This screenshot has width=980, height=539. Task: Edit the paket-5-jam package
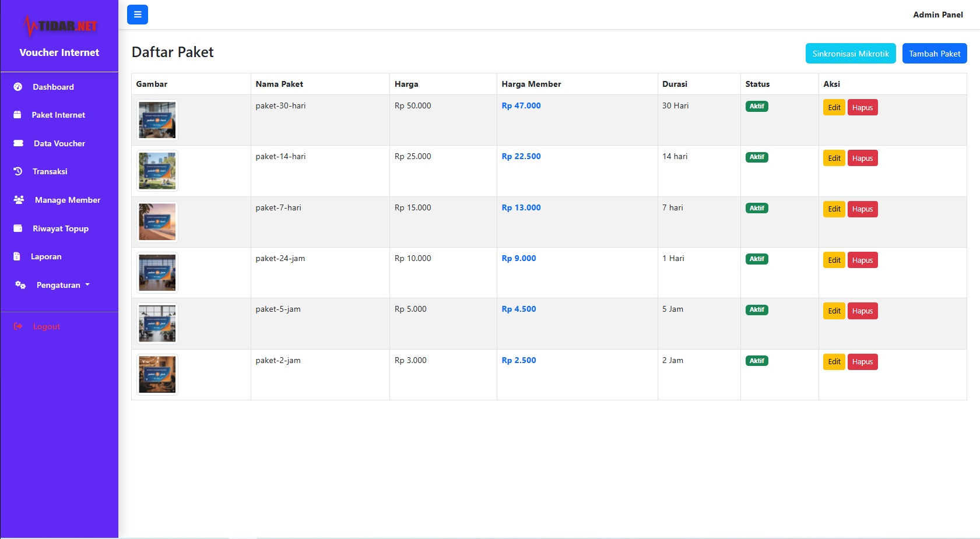tap(834, 311)
